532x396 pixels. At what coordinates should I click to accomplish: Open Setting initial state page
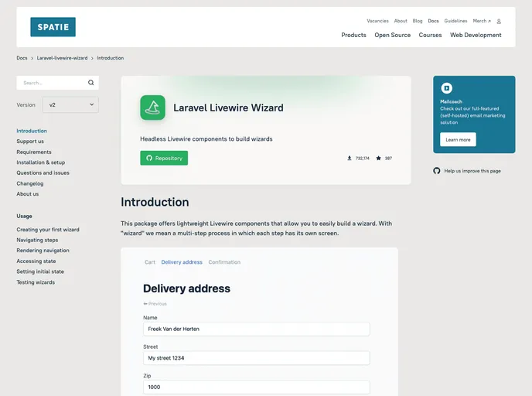point(40,271)
